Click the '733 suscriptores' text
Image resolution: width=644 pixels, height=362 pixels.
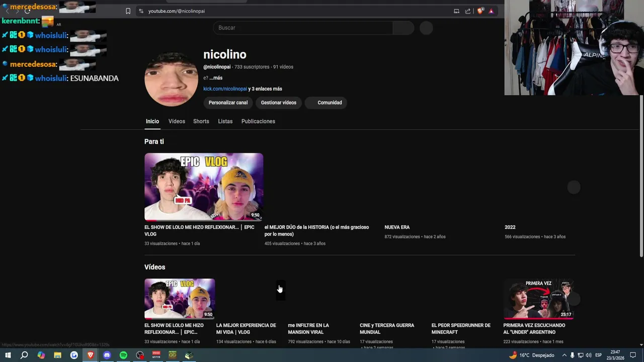[252, 67]
